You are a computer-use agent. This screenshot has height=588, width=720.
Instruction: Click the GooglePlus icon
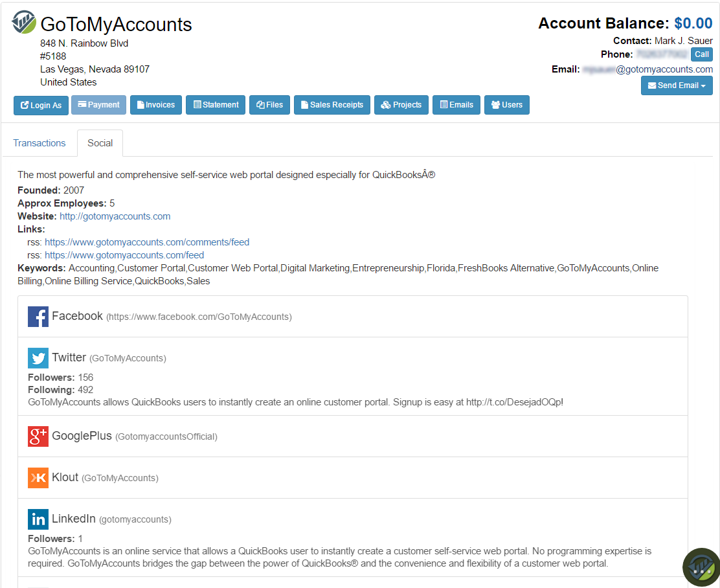coord(38,436)
